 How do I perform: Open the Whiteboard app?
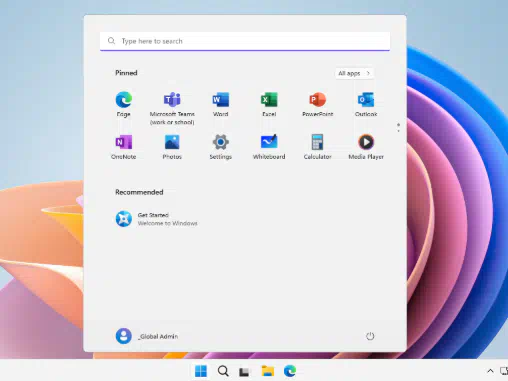(269, 147)
